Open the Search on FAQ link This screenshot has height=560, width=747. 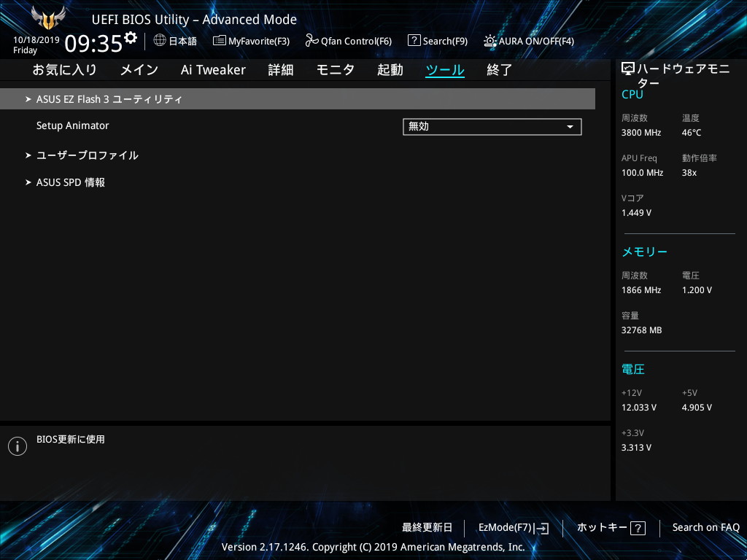(705, 528)
